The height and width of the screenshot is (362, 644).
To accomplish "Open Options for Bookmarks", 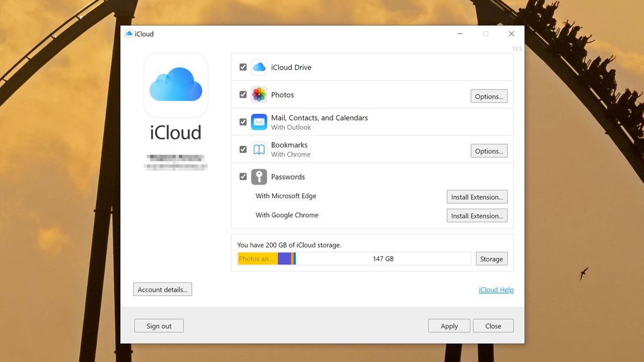I will click(488, 151).
